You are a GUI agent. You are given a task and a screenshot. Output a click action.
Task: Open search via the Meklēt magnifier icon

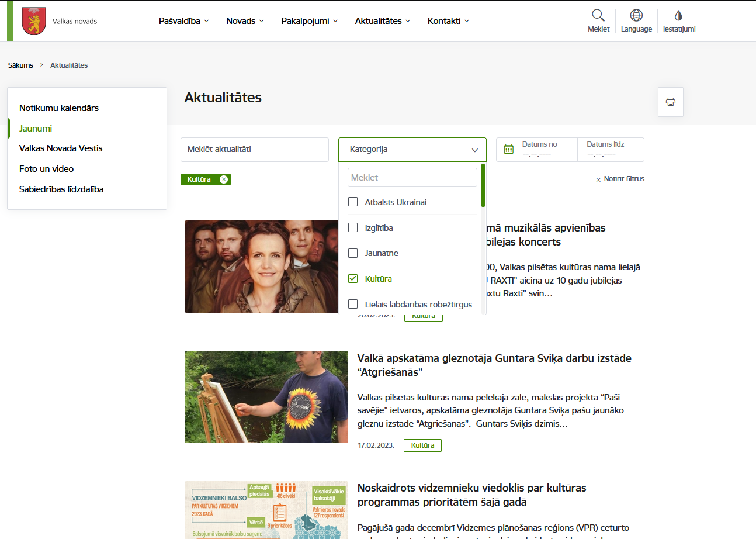pyautogui.click(x=598, y=16)
